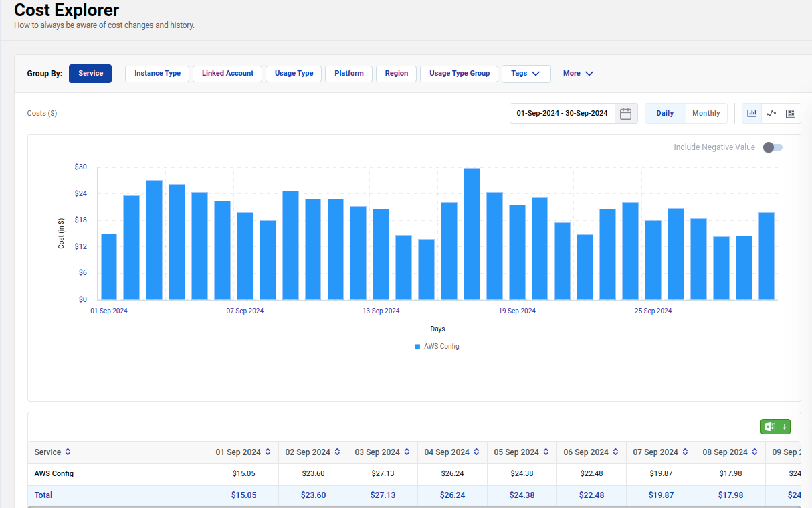Group by Instance Type
This screenshot has width=812, height=508.
(157, 74)
